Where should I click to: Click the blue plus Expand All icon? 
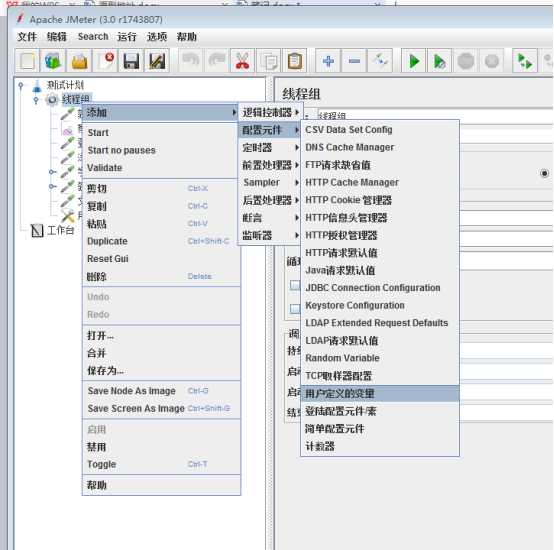click(x=328, y=61)
